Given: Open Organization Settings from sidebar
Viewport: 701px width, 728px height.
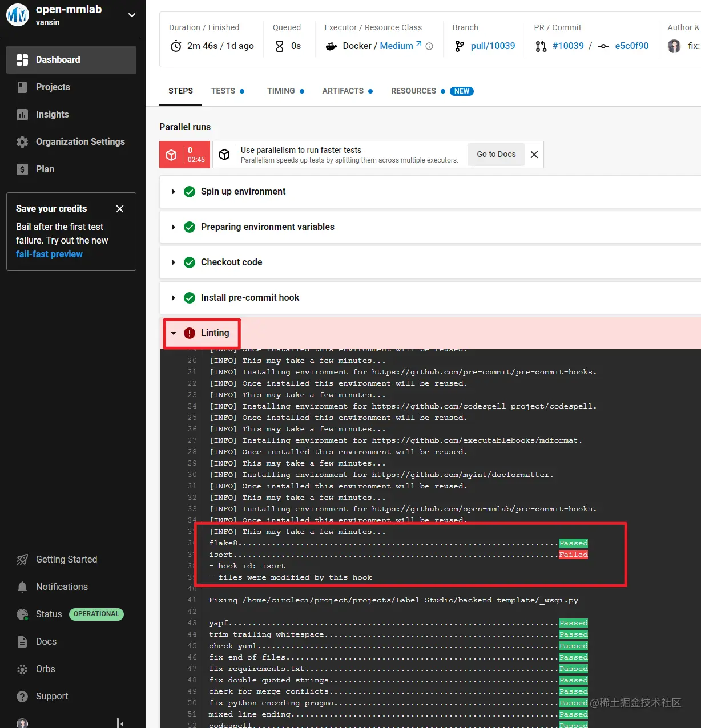Looking at the screenshot, I should click(79, 141).
